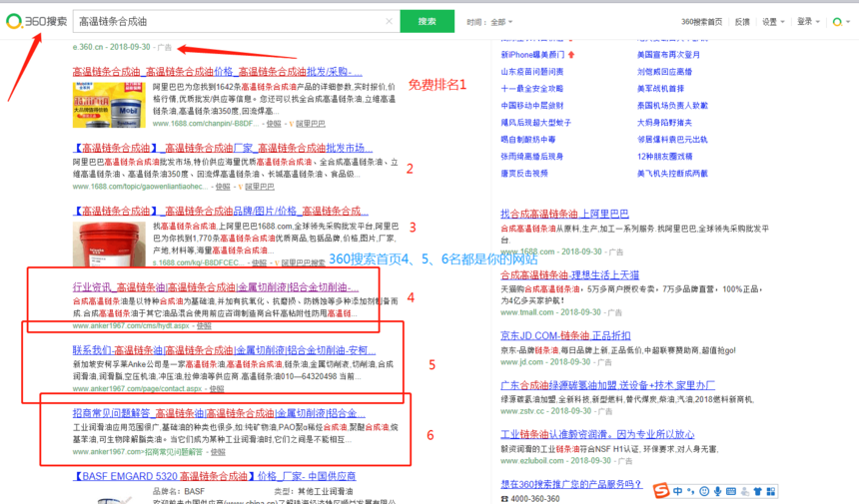
Task: Open the emoji smiley icon in the IME bar
Action: coord(704,491)
